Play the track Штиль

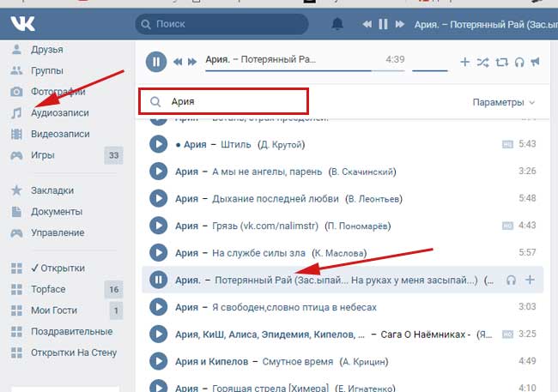pos(158,144)
